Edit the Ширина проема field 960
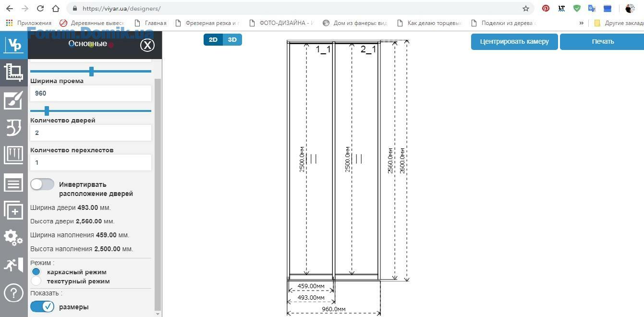 tap(91, 93)
